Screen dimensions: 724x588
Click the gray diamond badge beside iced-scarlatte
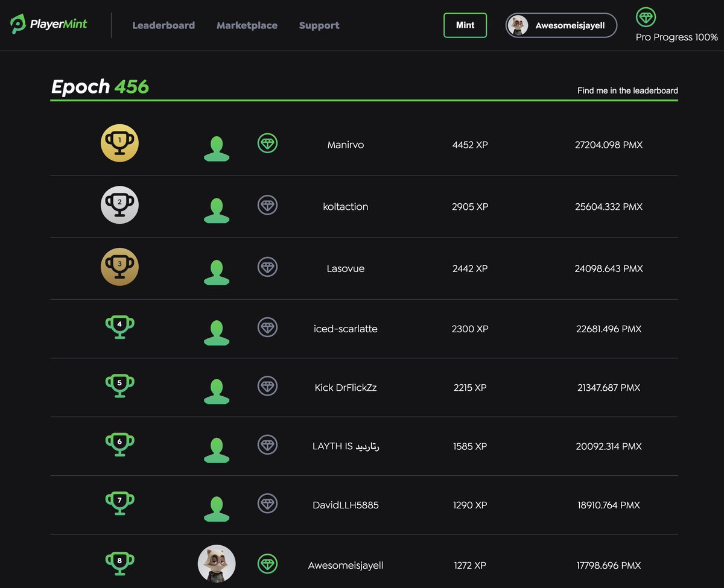(268, 327)
